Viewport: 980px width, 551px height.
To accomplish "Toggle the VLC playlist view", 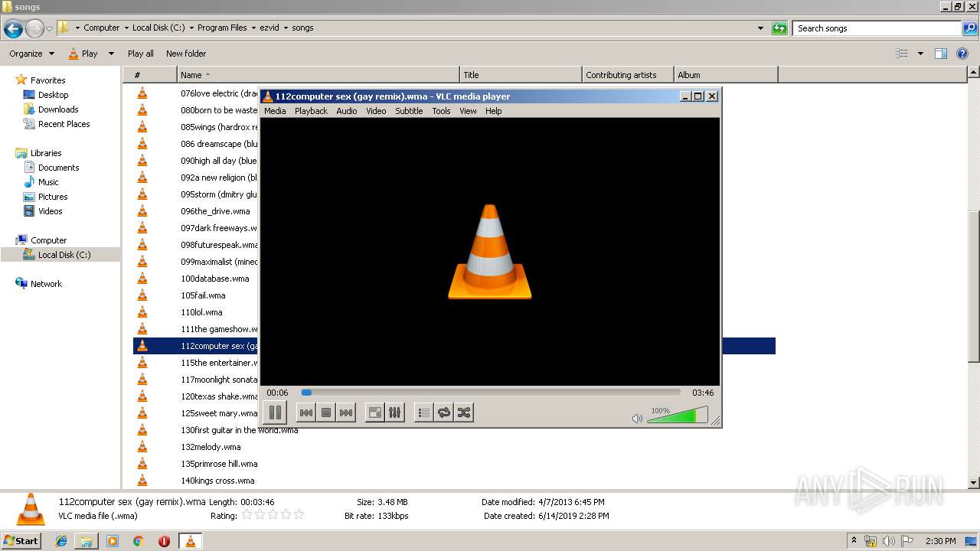I will (x=423, y=412).
